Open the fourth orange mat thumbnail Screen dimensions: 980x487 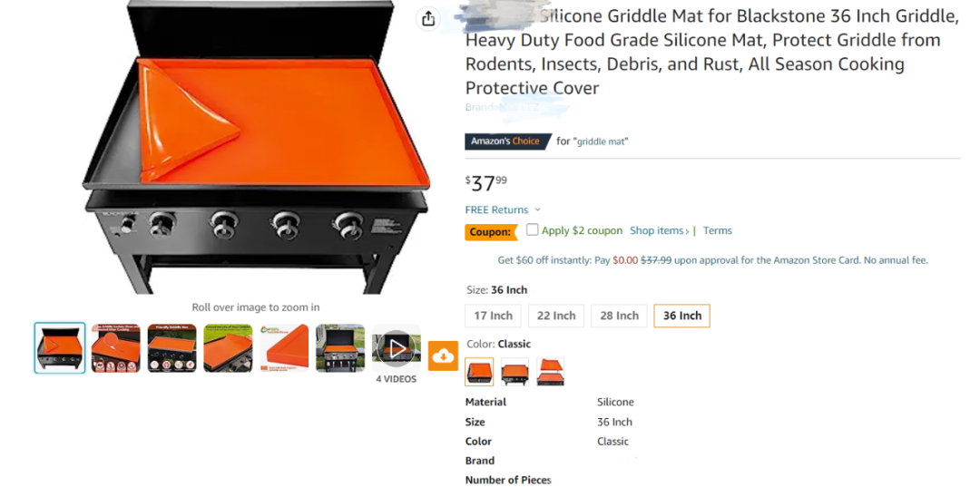point(228,347)
